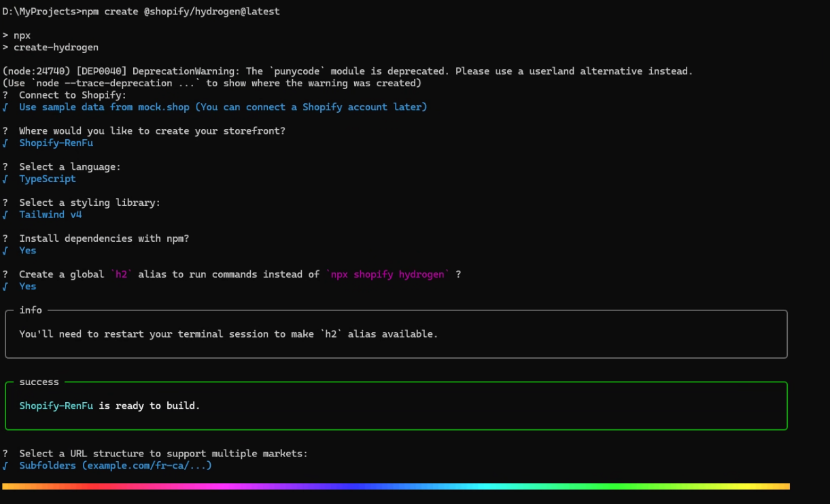Click the restart terminal session info message

(228, 334)
